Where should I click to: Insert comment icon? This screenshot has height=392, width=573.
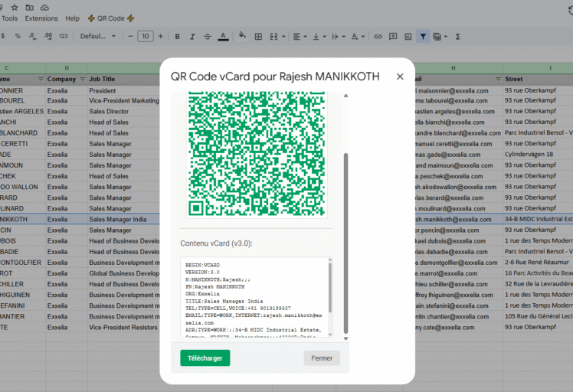pyautogui.click(x=393, y=36)
